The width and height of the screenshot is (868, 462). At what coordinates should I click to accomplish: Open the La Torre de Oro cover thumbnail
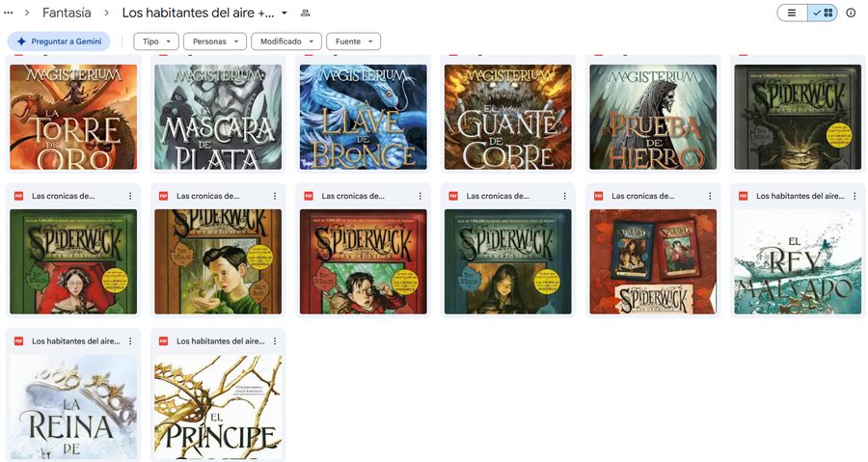click(73, 117)
